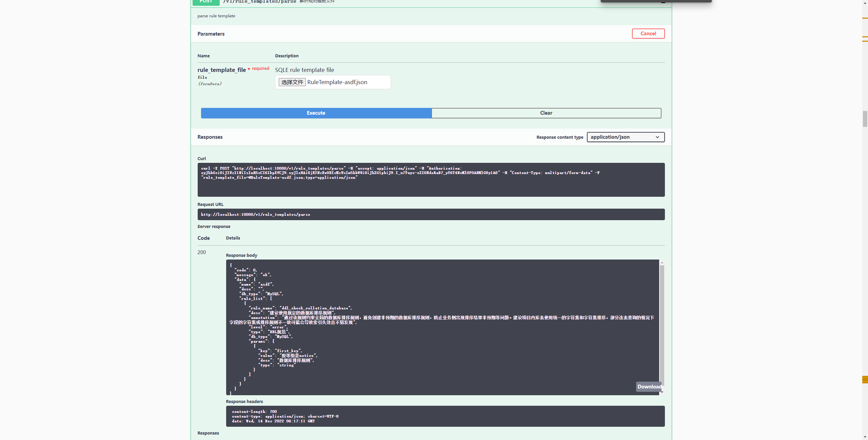This screenshot has height=440, width=868.
Task: Click the Response headers block
Action: click(444, 416)
